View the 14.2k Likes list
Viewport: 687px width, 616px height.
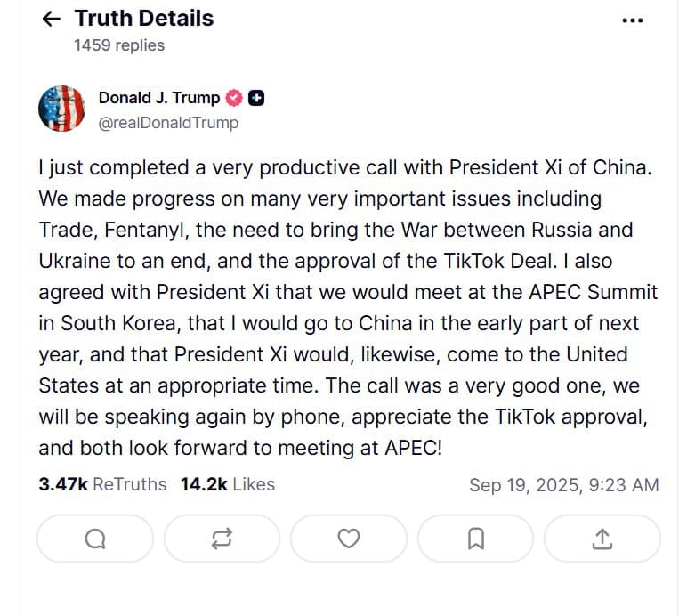pyautogui.click(x=227, y=484)
